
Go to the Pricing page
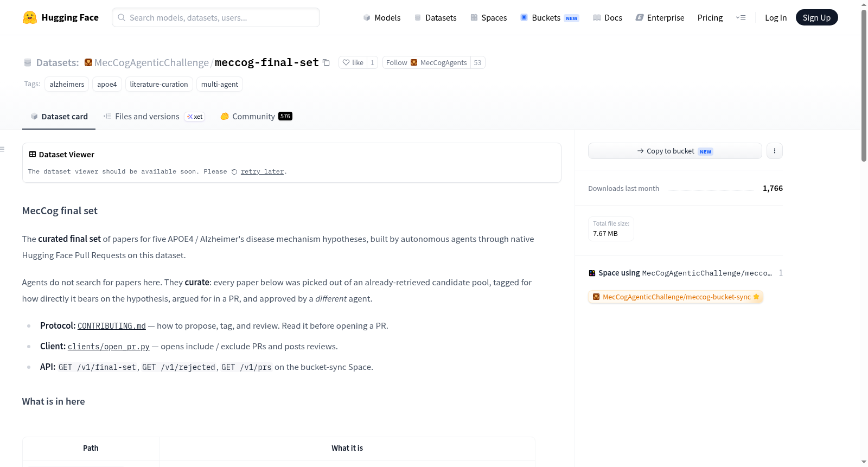(x=710, y=17)
